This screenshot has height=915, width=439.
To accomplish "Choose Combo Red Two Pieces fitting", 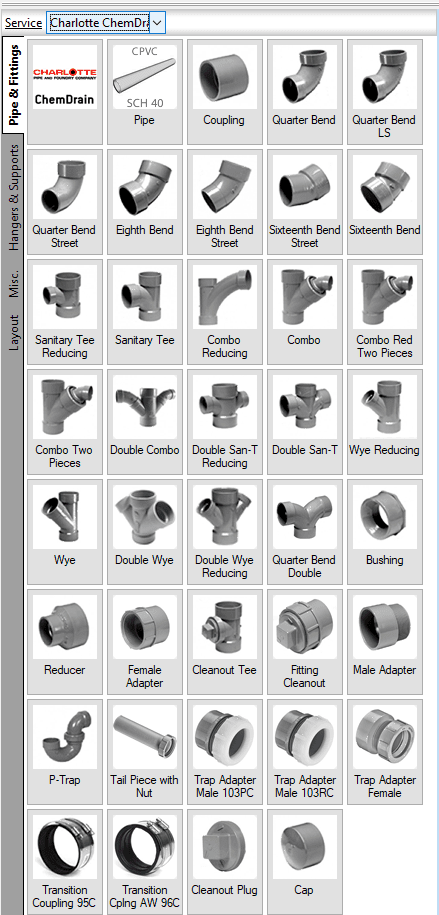I will pyautogui.click(x=385, y=312).
